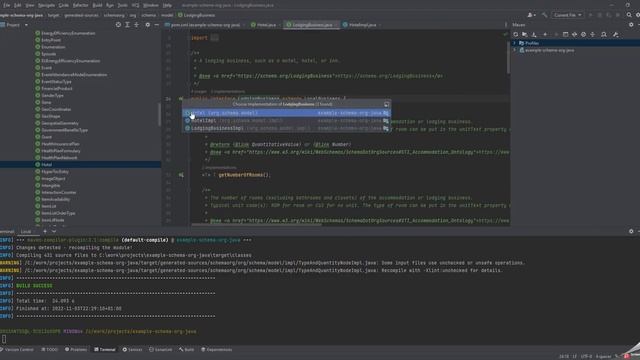This screenshot has width=640, height=360.
Task: Open popup in Find tool window icon
Action: (386, 104)
